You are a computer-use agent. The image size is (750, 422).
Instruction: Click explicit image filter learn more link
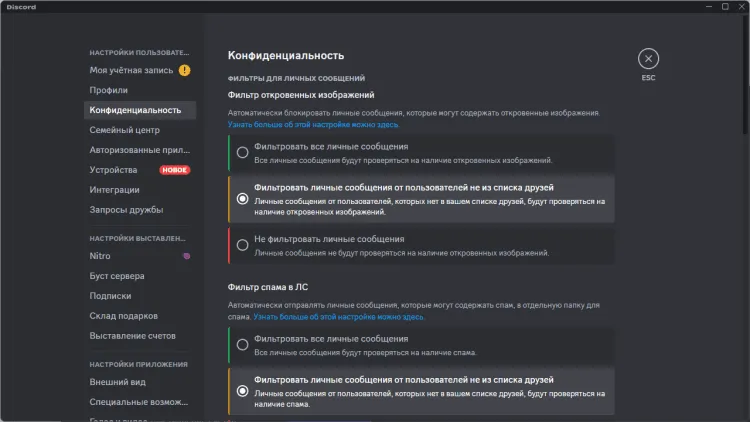(x=313, y=124)
